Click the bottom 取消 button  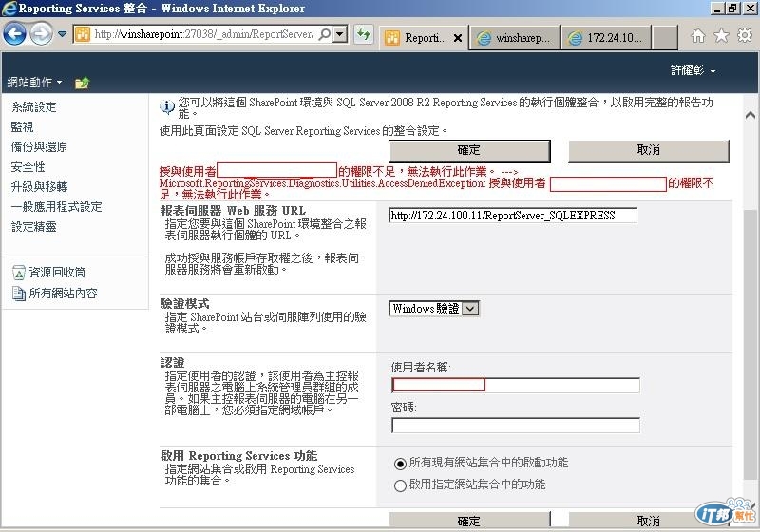coord(648,520)
